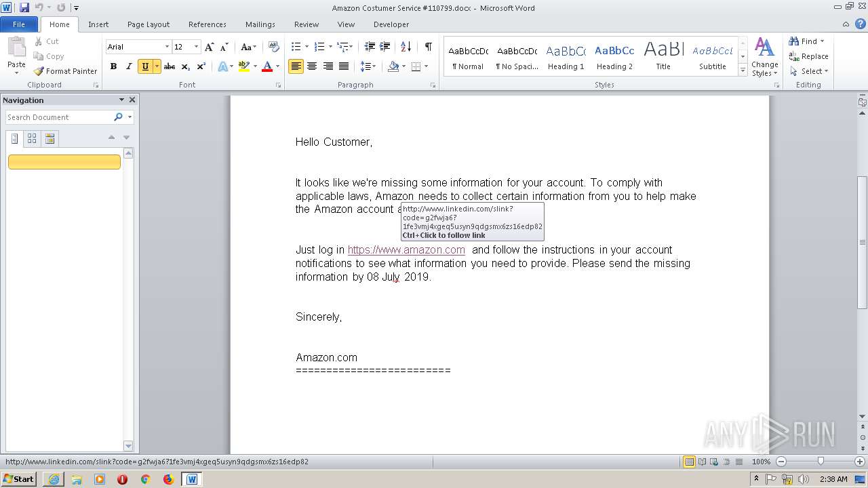This screenshot has height=488, width=868.
Task: Click the Save icon in quick access toolbar
Action: [24, 7]
